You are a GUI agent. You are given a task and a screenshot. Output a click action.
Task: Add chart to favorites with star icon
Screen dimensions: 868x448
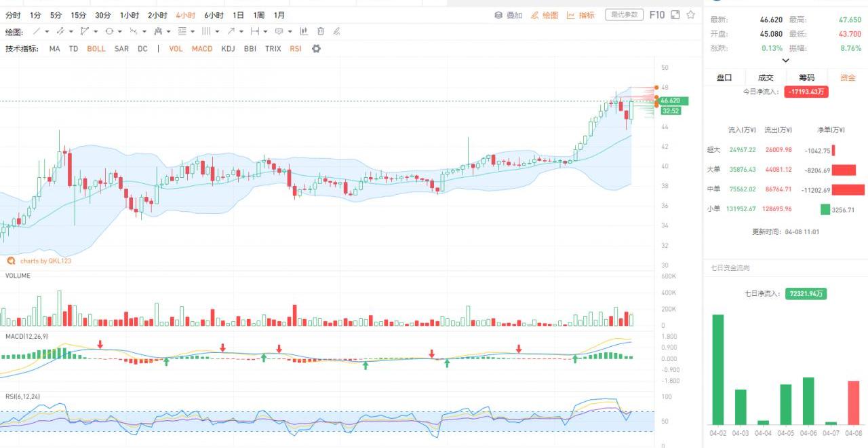pos(691,15)
